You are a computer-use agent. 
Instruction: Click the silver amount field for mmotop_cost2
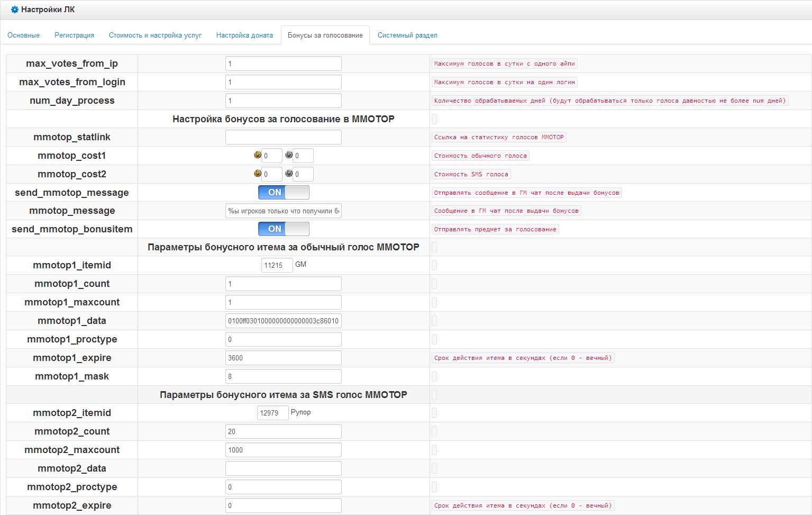(303, 174)
